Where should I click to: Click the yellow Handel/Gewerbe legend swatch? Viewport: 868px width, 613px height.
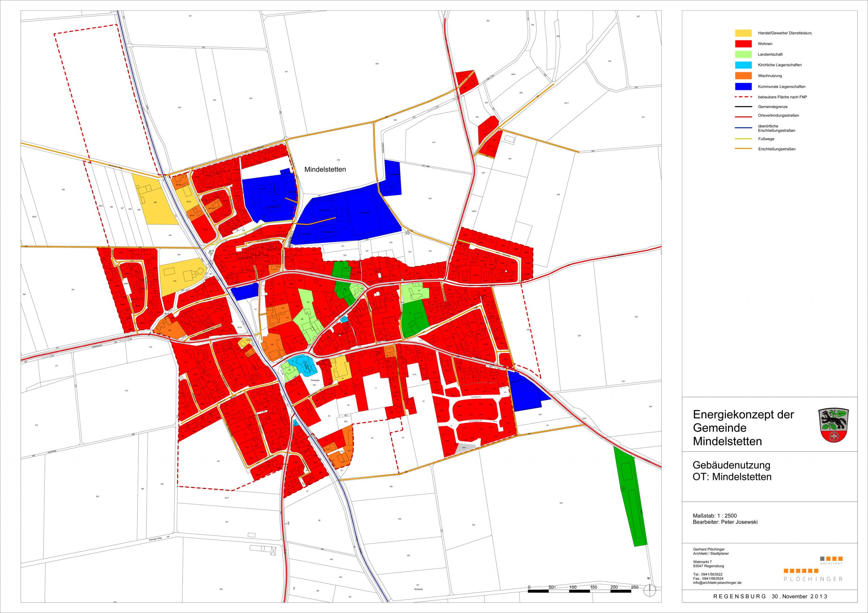click(743, 33)
